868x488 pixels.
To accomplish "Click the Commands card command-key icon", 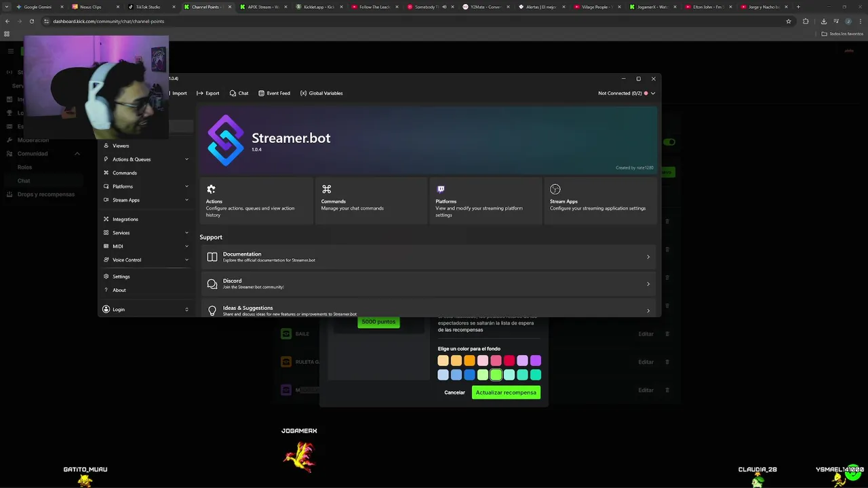I will click(x=326, y=189).
